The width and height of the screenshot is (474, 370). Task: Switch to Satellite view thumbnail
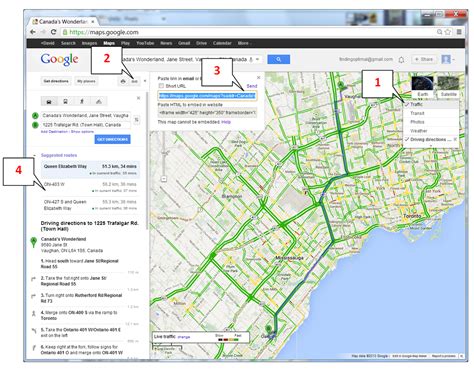click(448, 86)
